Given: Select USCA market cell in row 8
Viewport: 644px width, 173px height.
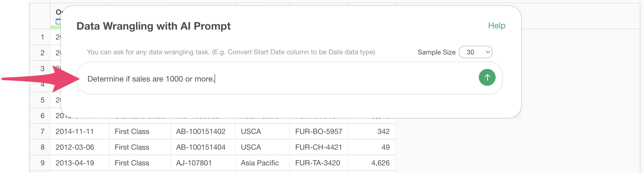Looking at the screenshot, I should (251, 147).
